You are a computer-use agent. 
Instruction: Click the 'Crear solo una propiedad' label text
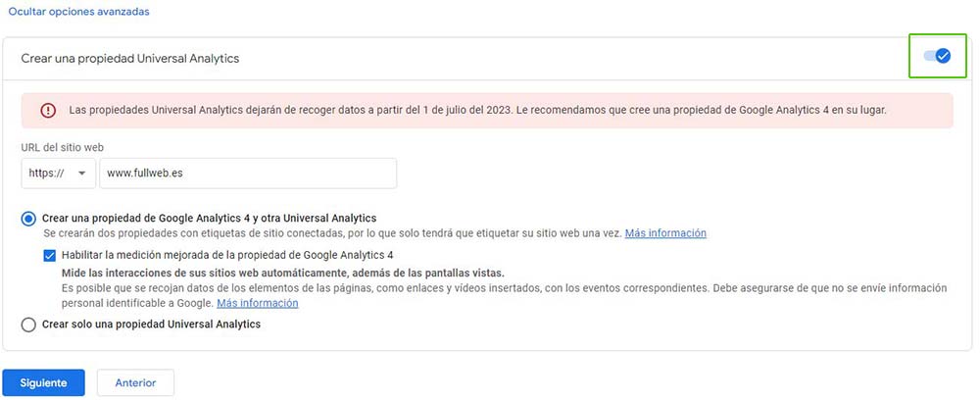tap(151, 325)
